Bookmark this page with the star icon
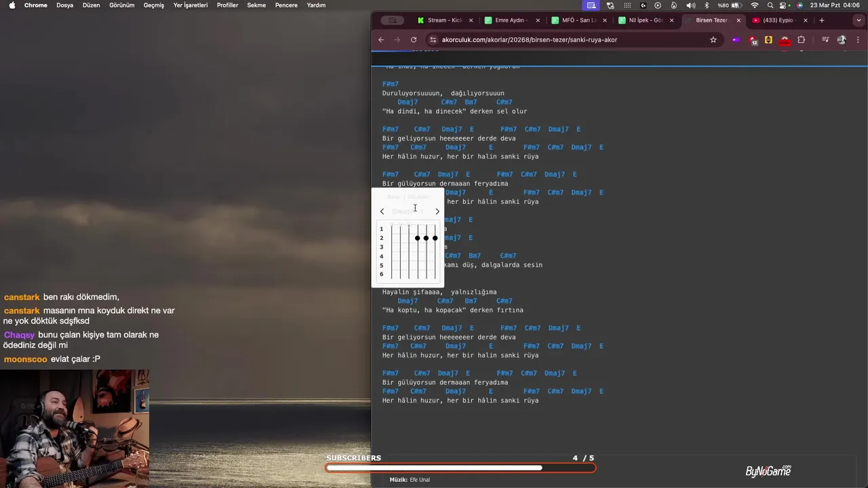The height and width of the screenshot is (488, 868). coord(713,39)
